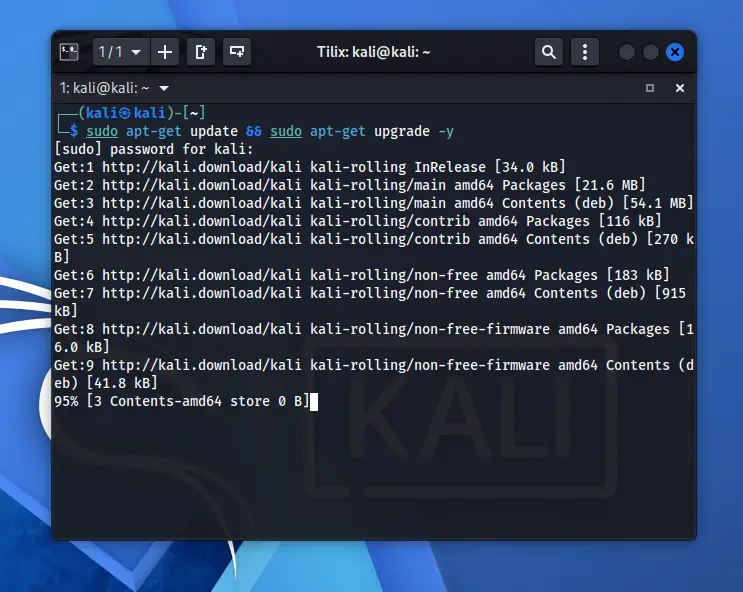This screenshot has width=743, height=592.
Task: Click first underlined 'sudo' in command
Action: point(102,131)
